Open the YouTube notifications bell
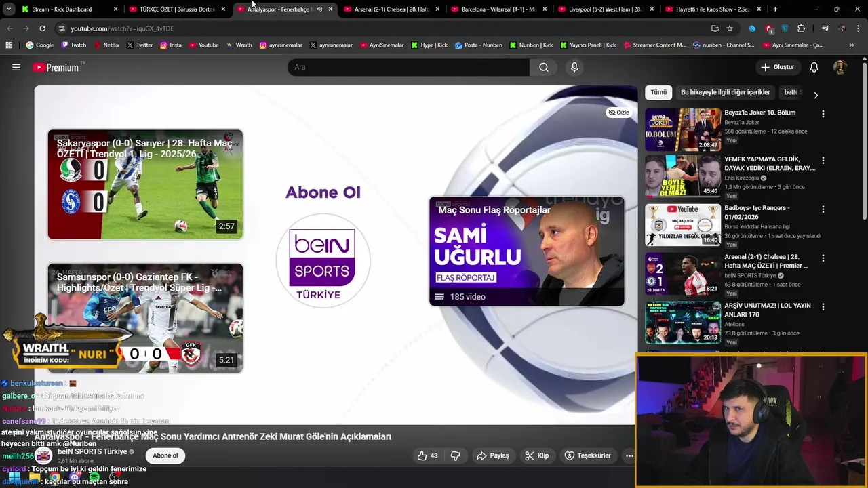The image size is (868, 488). pos(814,67)
